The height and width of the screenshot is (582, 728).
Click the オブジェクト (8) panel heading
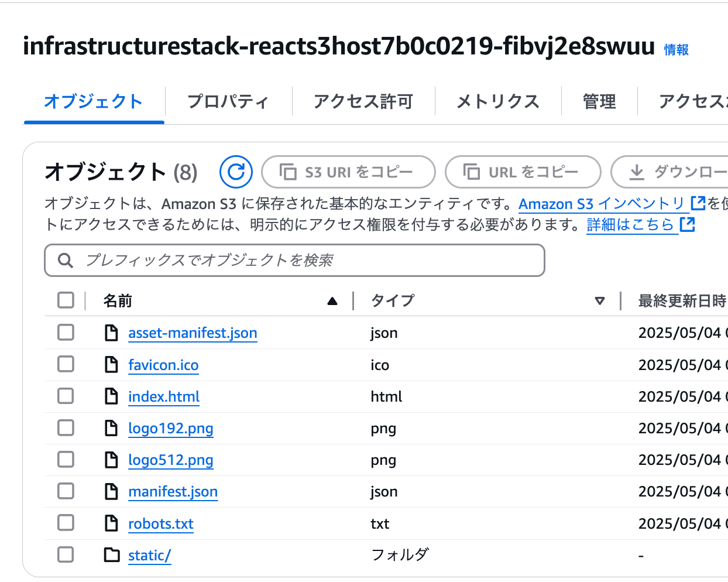coord(121,172)
